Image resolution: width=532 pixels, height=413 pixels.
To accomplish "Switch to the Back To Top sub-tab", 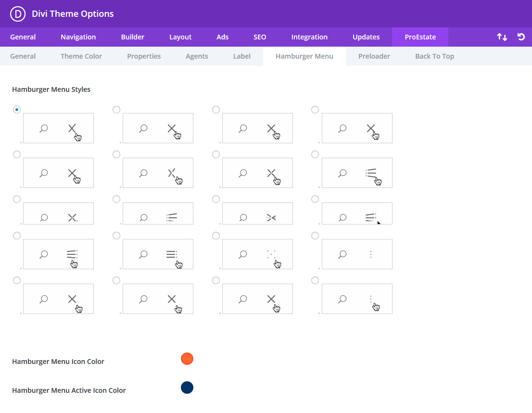I will (435, 56).
